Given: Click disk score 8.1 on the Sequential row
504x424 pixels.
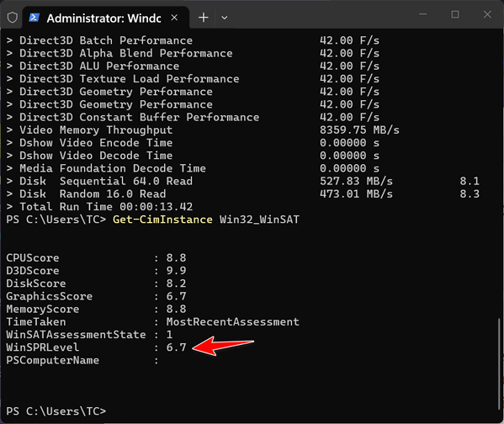Looking at the screenshot, I should (470, 182).
